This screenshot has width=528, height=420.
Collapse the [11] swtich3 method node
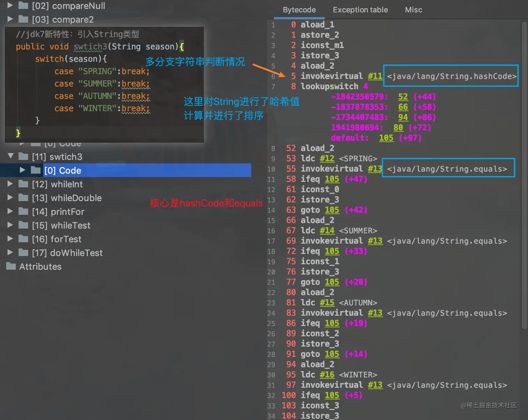(10, 156)
